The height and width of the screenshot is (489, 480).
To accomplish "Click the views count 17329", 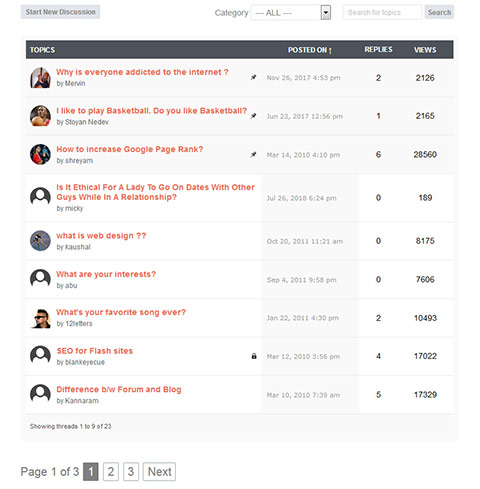I will 425,395.
